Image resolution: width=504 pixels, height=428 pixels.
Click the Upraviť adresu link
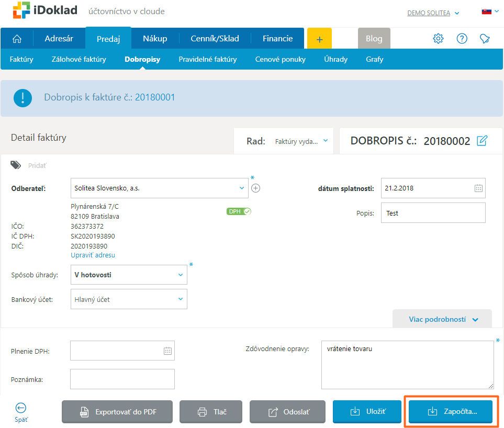pyautogui.click(x=93, y=255)
